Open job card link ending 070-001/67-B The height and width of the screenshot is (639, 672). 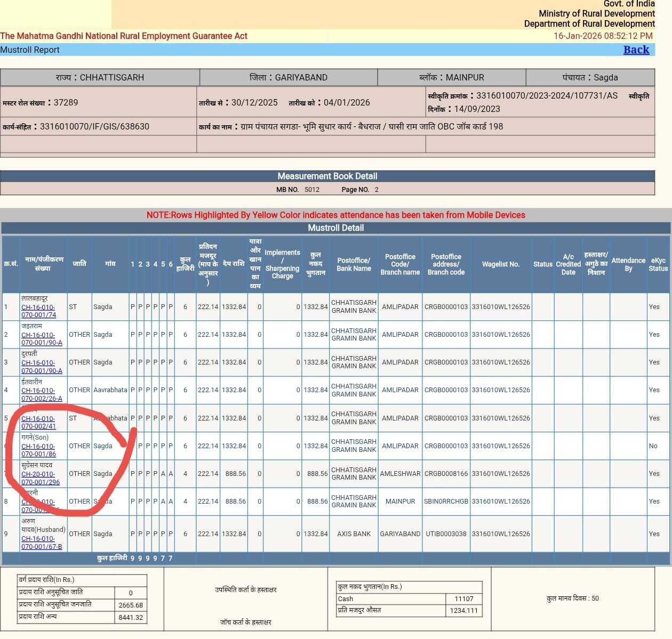coord(41,543)
